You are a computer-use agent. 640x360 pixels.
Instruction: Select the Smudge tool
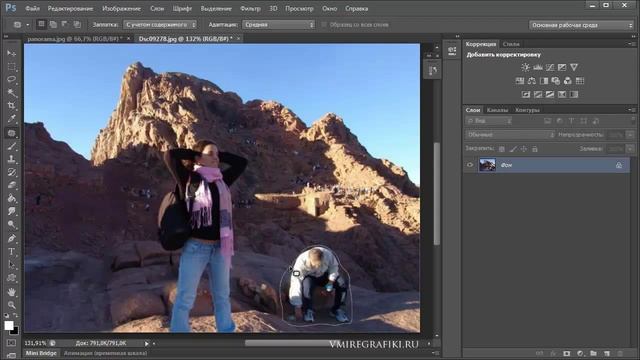click(x=11, y=211)
